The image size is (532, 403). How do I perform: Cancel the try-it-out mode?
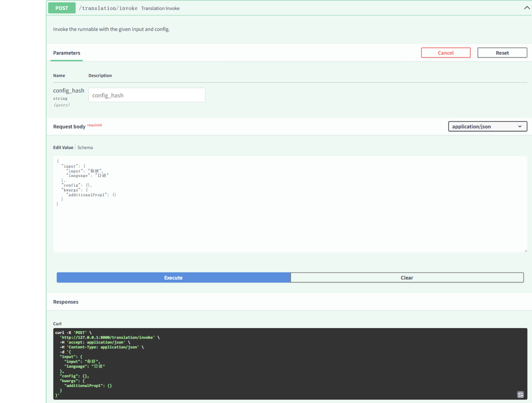pyautogui.click(x=446, y=53)
